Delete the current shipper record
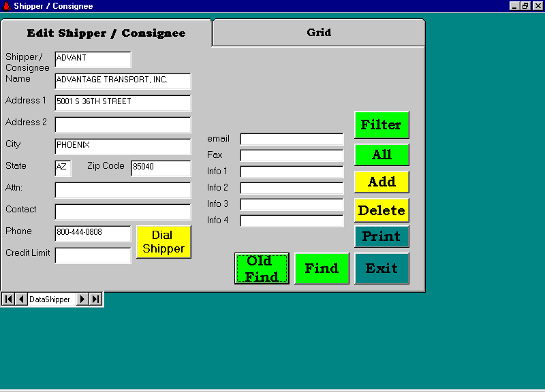 pos(381,210)
